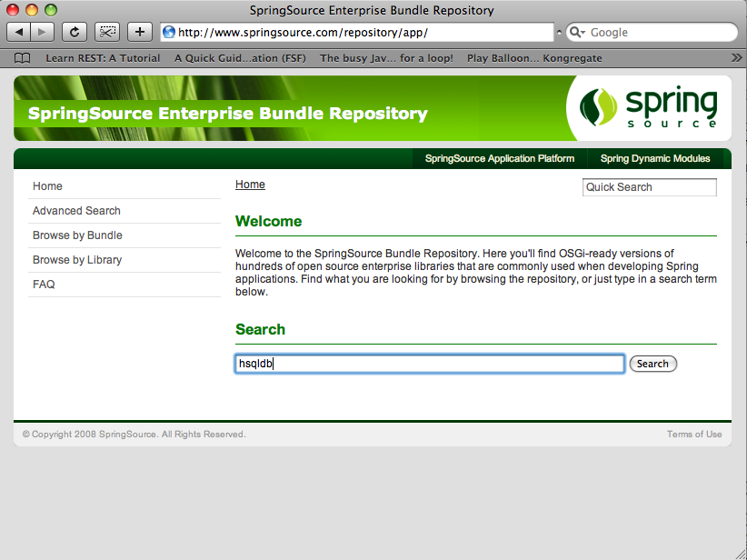Reload the page with the refresh icon

click(x=75, y=33)
